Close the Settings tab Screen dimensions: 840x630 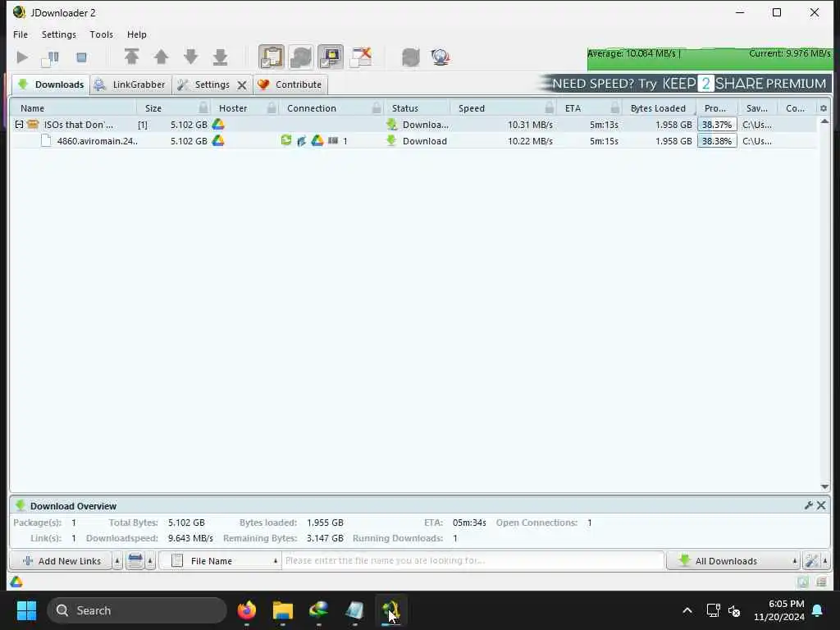[x=242, y=85]
